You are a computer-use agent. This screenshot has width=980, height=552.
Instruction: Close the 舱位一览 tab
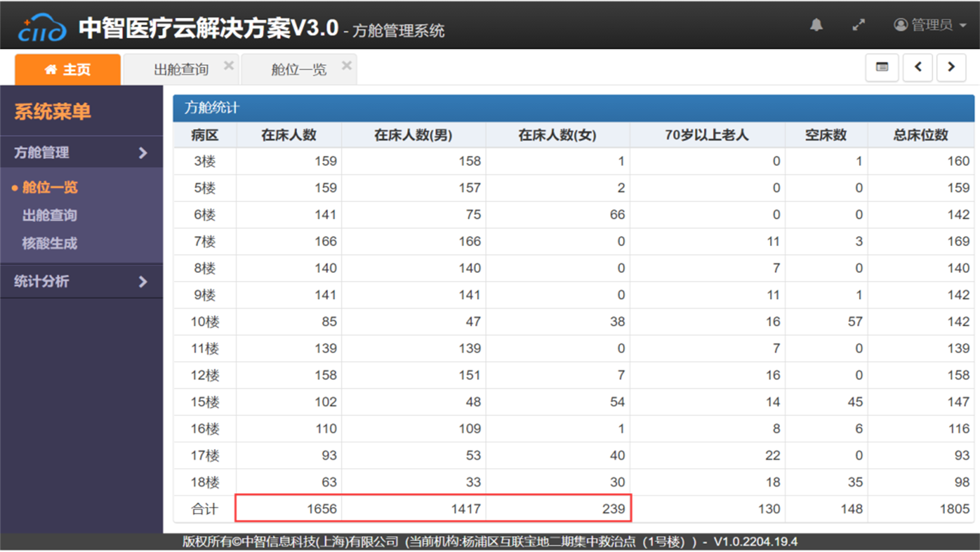click(347, 65)
